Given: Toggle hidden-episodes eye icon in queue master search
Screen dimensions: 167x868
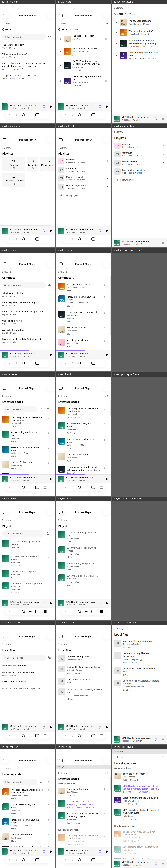Looking at the screenshot, I should click(x=50, y=37).
